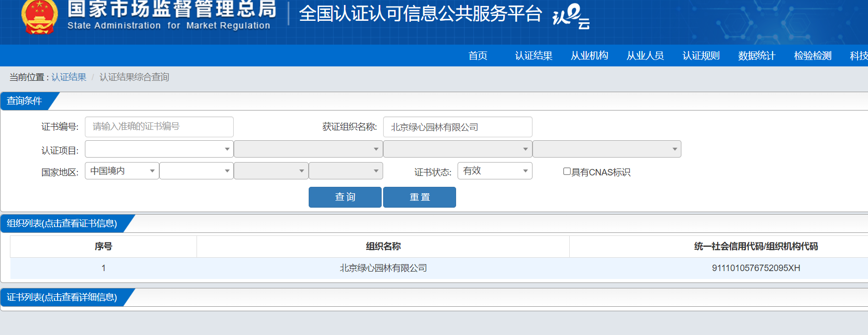868x335 pixels.
Task: Click the 重置 reset button
Action: click(x=419, y=197)
